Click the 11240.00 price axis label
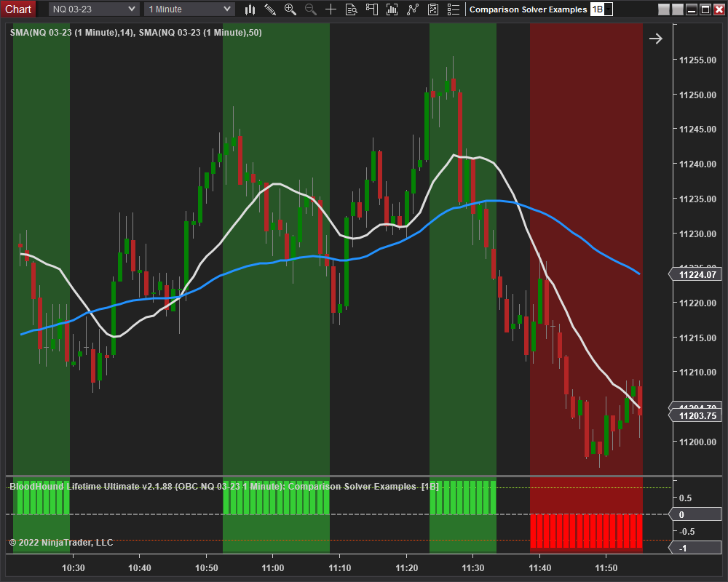This screenshot has height=582, width=728. (x=697, y=164)
